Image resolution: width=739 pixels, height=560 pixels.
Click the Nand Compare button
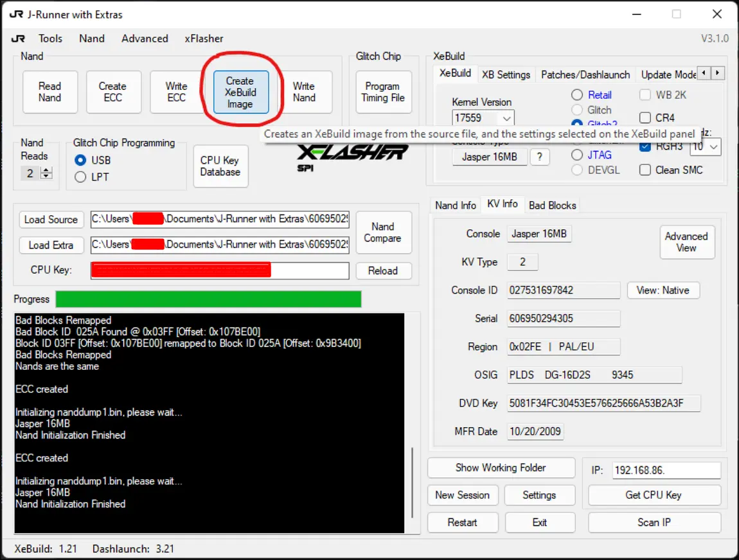(383, 232)
